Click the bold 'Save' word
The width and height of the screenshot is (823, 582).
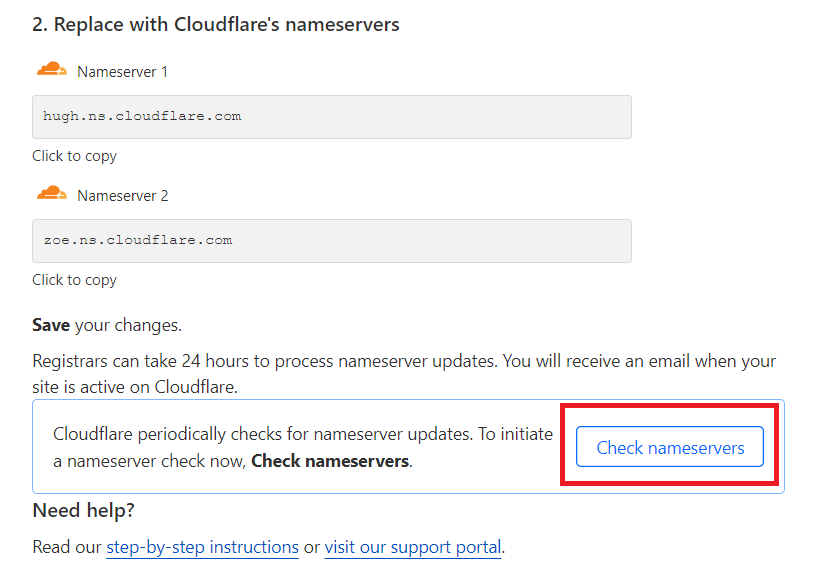(x=51, y=326)
